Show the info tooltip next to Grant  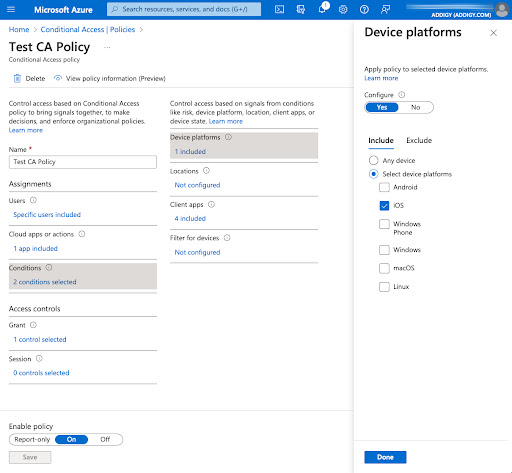point(33,325)
